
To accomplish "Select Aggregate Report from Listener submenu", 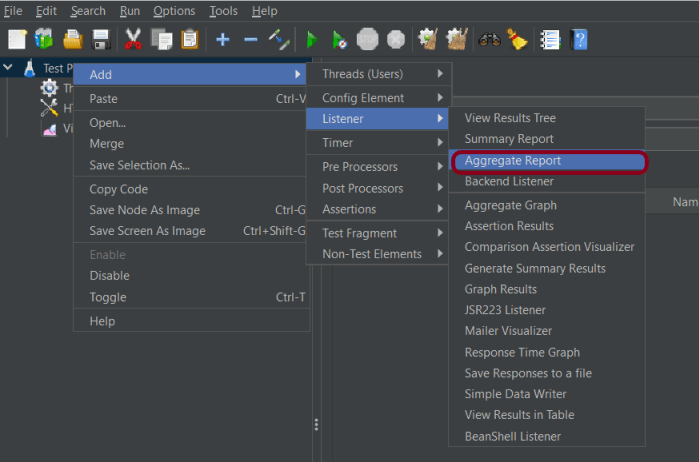I will (512, 160).
